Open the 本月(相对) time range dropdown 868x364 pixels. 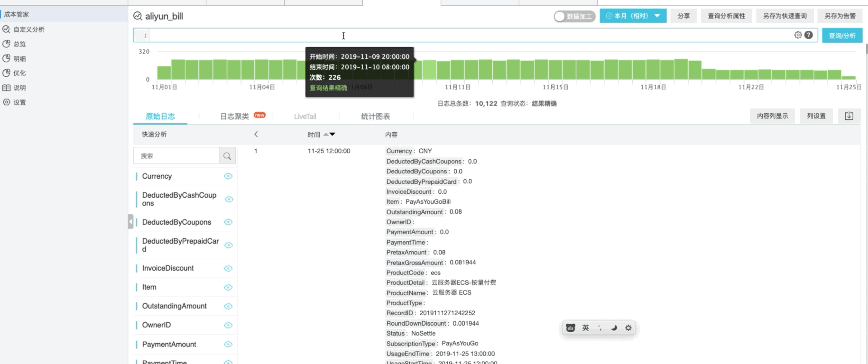(x=633, y=16)
